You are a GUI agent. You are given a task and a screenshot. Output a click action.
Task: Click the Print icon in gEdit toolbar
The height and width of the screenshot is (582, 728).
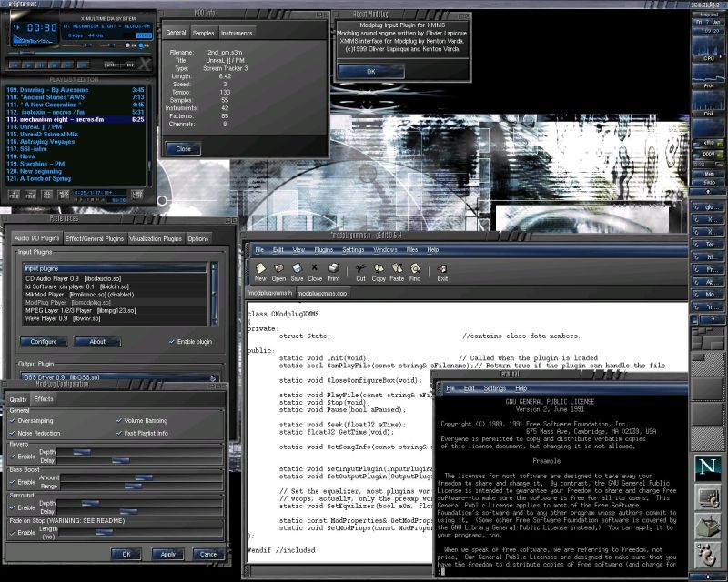click(333, 272)
